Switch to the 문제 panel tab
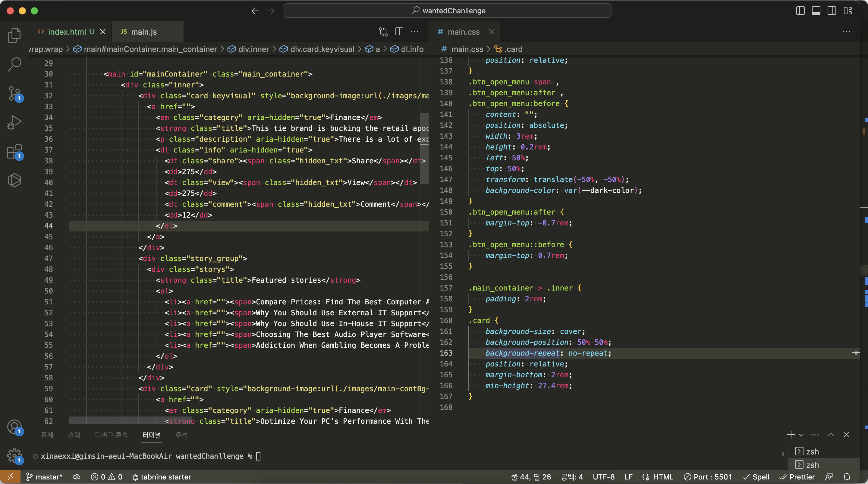Image resolution: width=868 pixels, height=484 pixels. coord(47,435)
